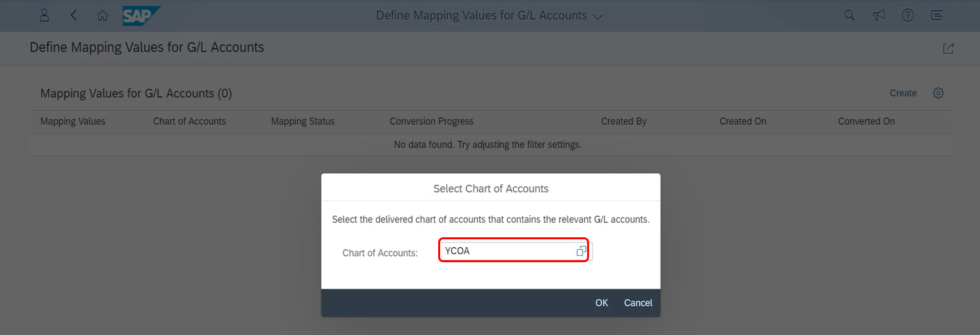
Task: Open the help question mark icon
Action: click(x=908, y=15)
